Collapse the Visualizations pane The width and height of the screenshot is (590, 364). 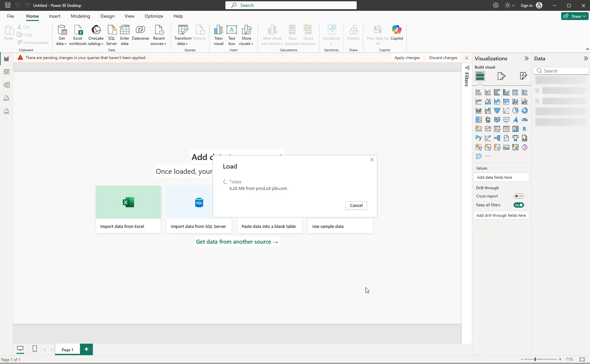click(526, 58)
